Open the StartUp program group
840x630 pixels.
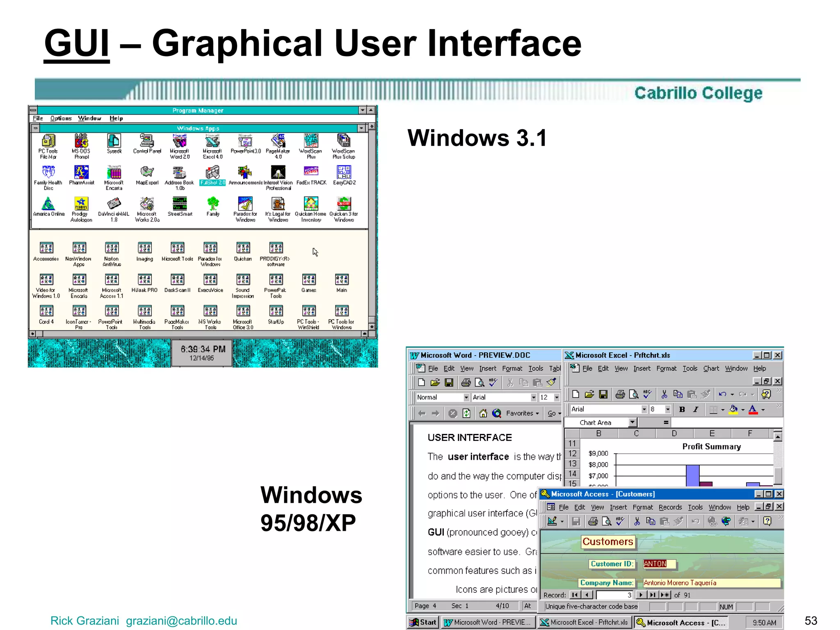276,315
